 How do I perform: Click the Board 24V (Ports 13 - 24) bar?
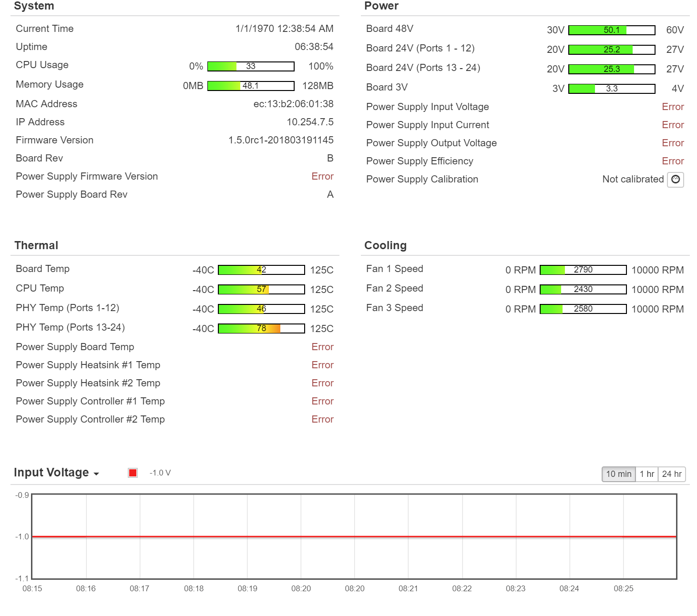[612, 69]
